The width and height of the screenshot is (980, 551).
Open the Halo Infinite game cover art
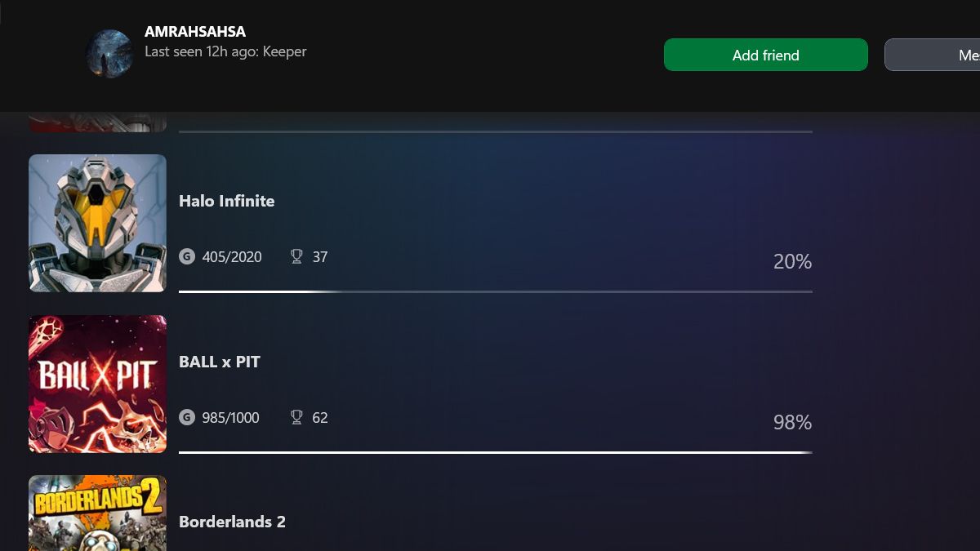(97, 223)
